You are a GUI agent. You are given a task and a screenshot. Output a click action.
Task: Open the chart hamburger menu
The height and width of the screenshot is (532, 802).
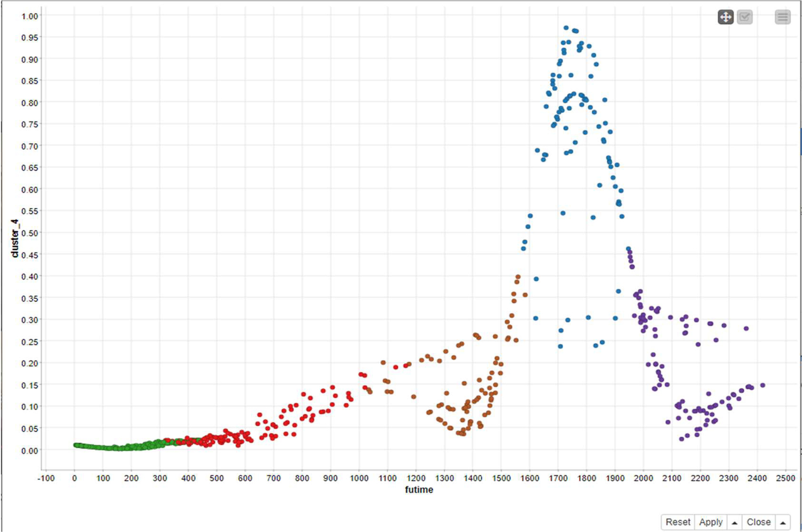[x=783, y=17]
